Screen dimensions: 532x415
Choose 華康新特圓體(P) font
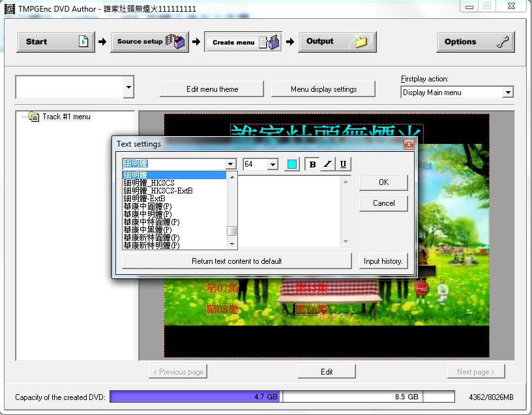(152, 238)
